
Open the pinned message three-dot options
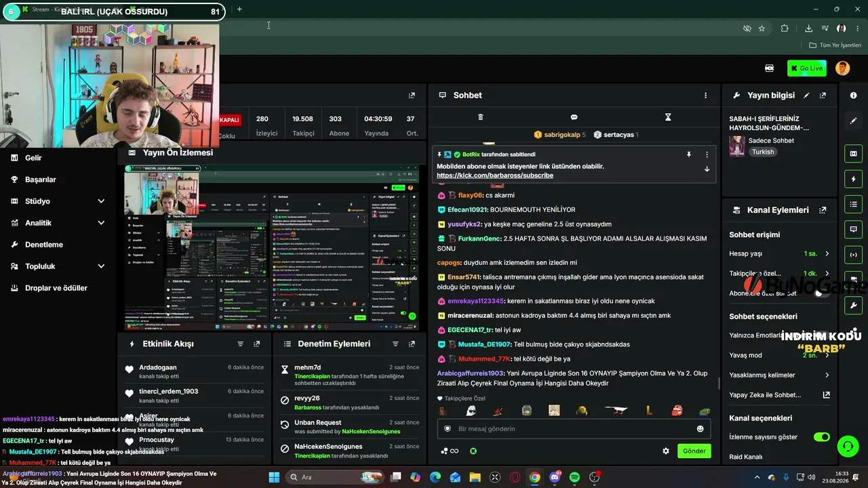point(707,155)
